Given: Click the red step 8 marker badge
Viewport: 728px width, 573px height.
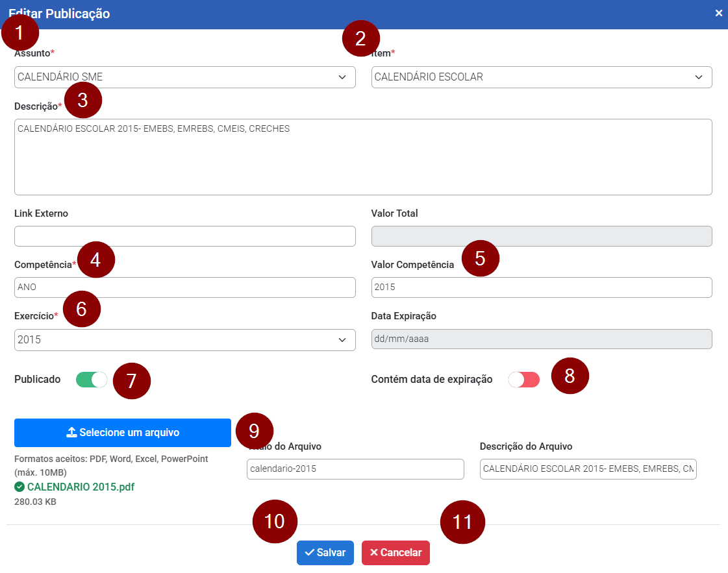Looking at the screenshot, I should tap(570, 375).
